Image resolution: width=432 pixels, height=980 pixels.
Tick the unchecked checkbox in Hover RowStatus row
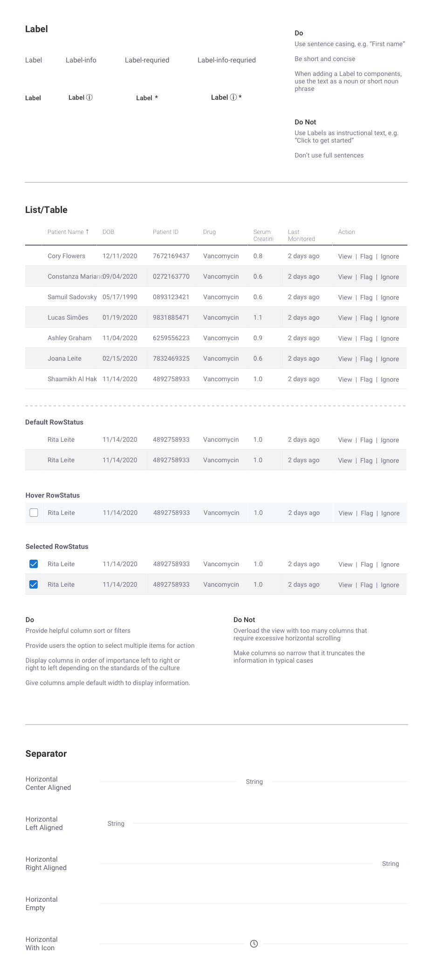(34, 513)
